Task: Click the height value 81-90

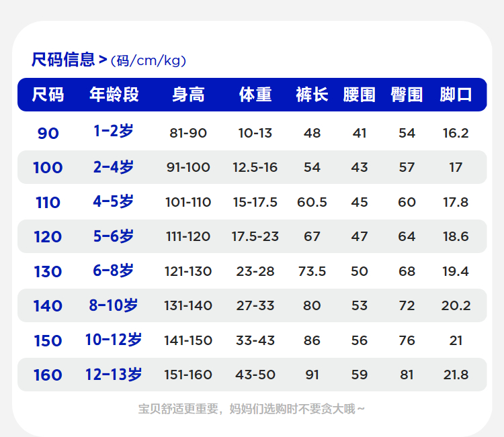Action: (x=188, y=134)
